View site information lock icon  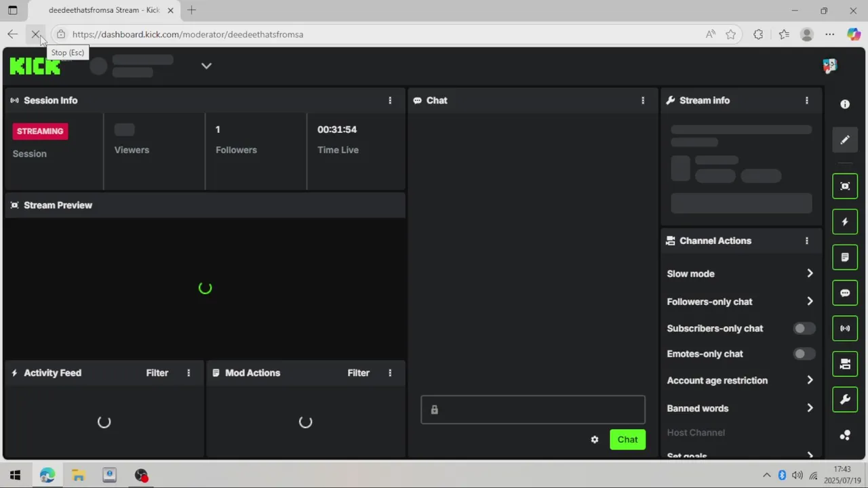click(61, 34)
